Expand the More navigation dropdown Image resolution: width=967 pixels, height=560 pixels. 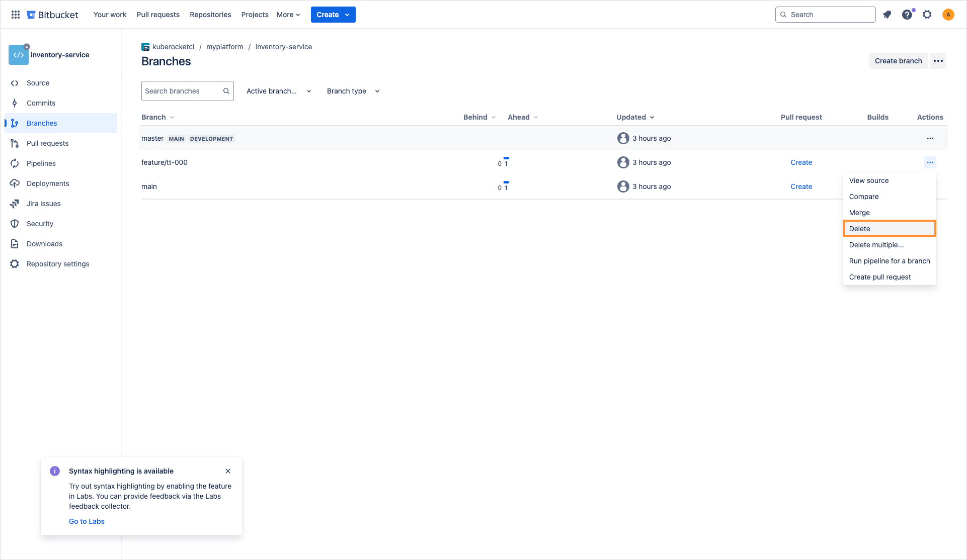pos(287,15)
